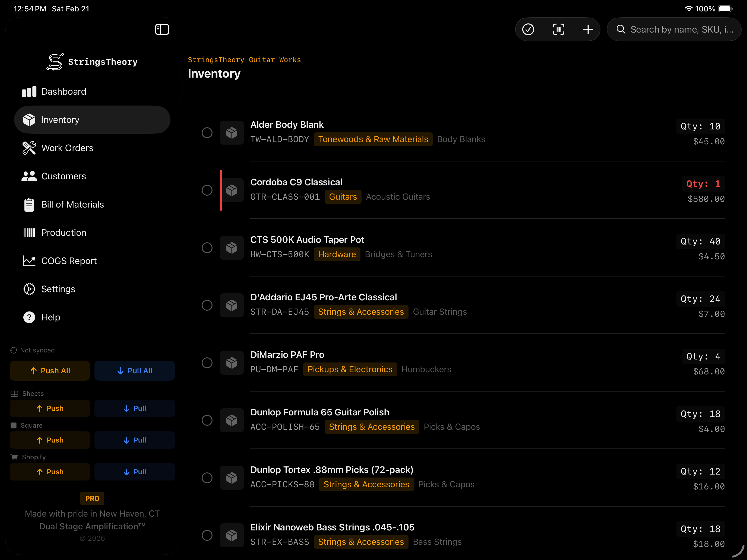Open the Work Orders section
747x560 pixels.
[67, 148]
